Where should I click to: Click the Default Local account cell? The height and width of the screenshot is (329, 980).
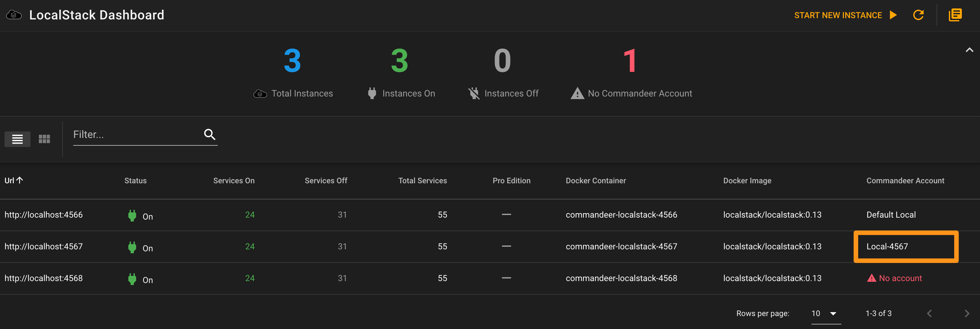891,215
